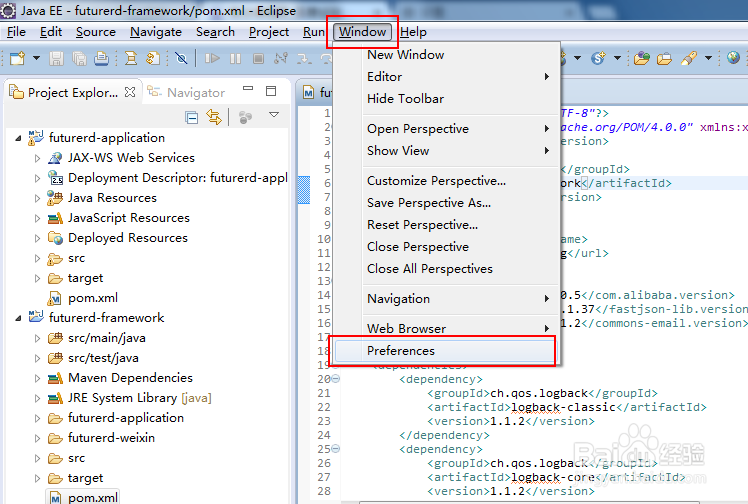Select JRE System Library [java] item
This screenshot has width=748, height=504.
[139, 398]
